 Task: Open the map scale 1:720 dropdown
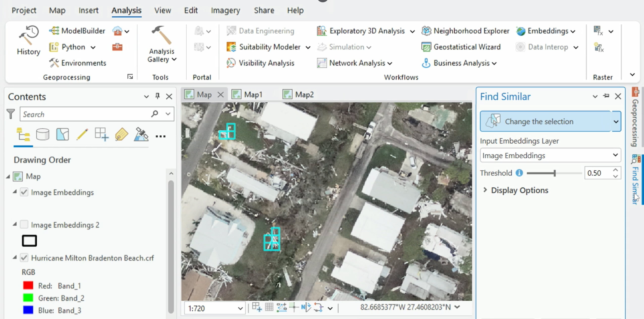[x=240, y=308]
